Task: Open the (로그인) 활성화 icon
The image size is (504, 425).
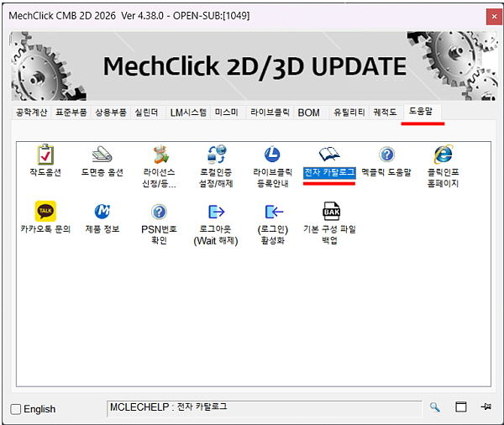Action: pos(274,212)
